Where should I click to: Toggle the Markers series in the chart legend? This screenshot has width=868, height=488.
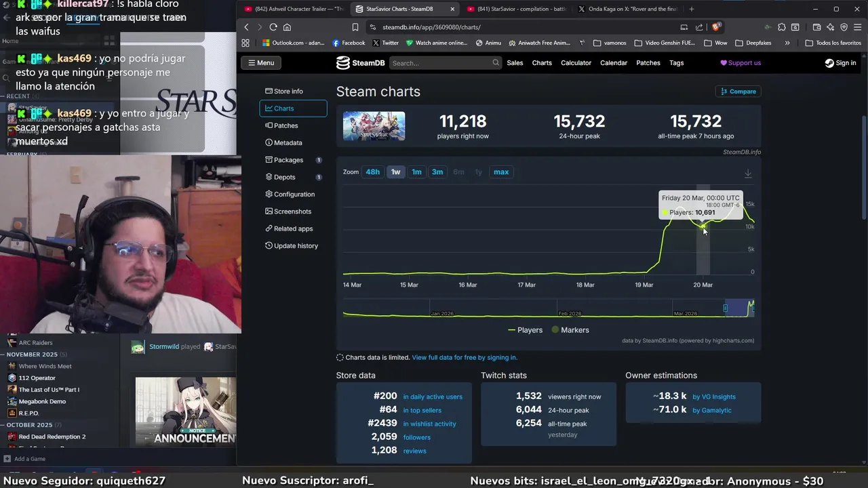[570, 330]
